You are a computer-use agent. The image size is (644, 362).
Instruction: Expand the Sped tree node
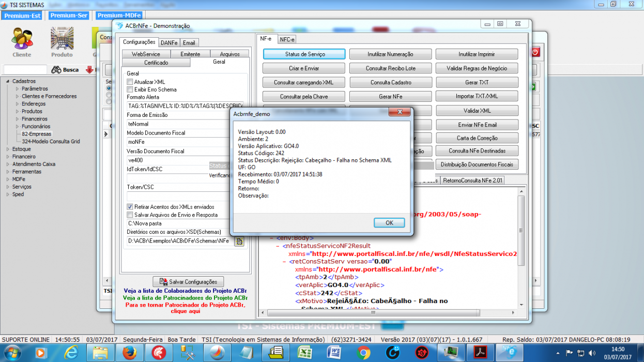8,194
